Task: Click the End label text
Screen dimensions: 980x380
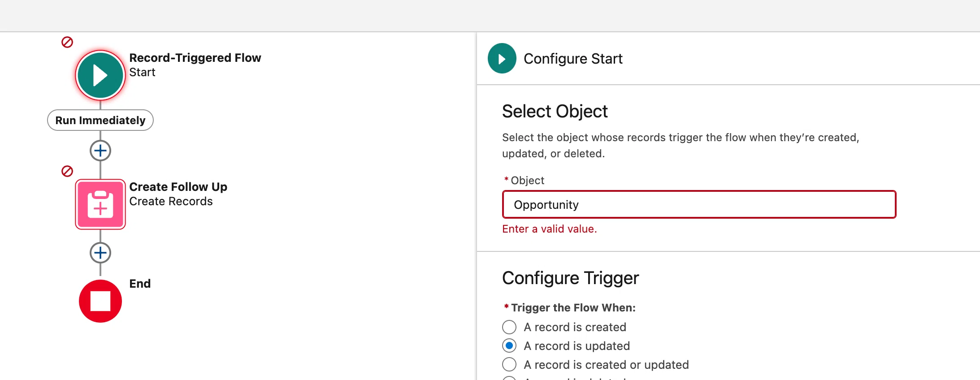Action: [140, 284]
